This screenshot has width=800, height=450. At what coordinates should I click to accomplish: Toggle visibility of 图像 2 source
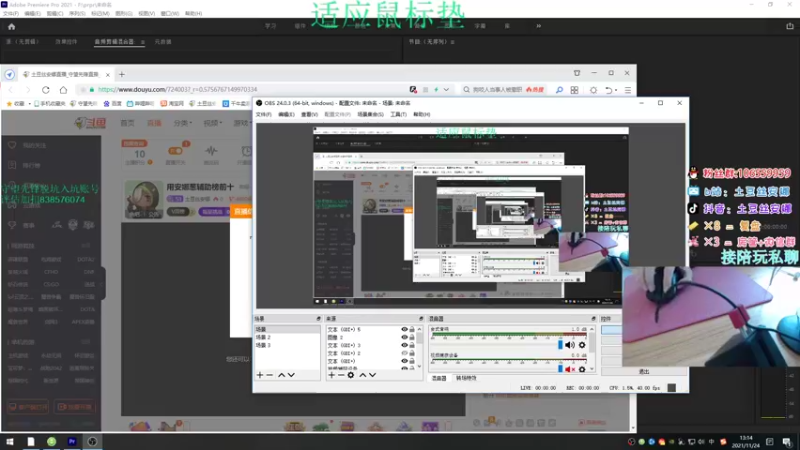coord(404,337)
